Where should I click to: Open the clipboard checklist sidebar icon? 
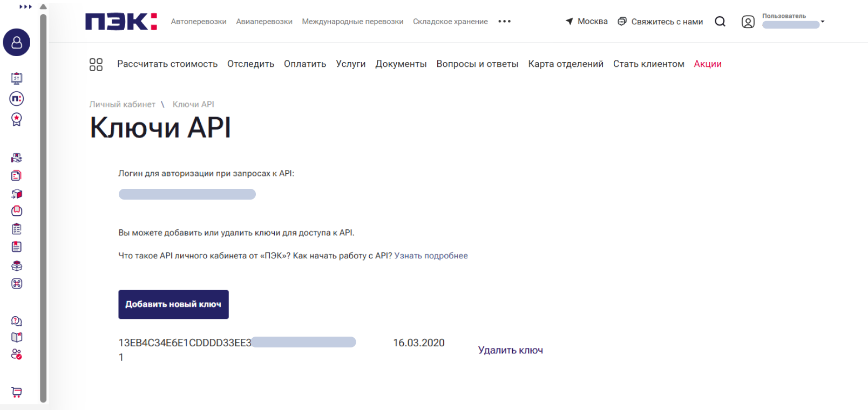click(17, 229)
